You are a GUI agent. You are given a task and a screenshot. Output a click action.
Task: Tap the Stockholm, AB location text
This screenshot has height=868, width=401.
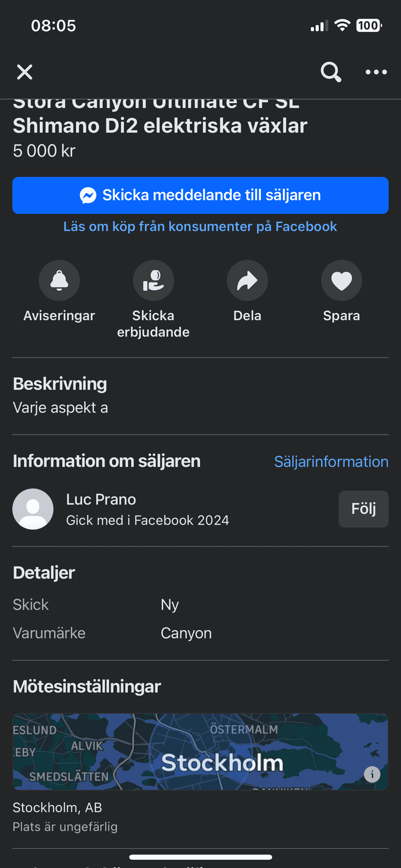pos(57,808)
